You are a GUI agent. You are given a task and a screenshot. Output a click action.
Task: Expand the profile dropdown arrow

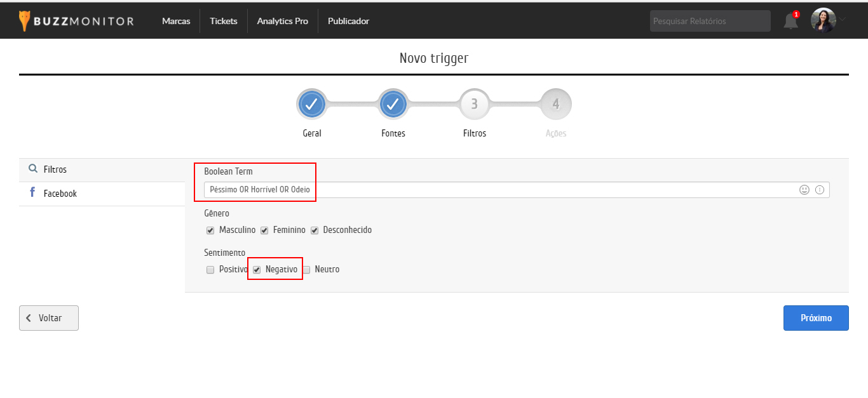(x=843, y=20)
